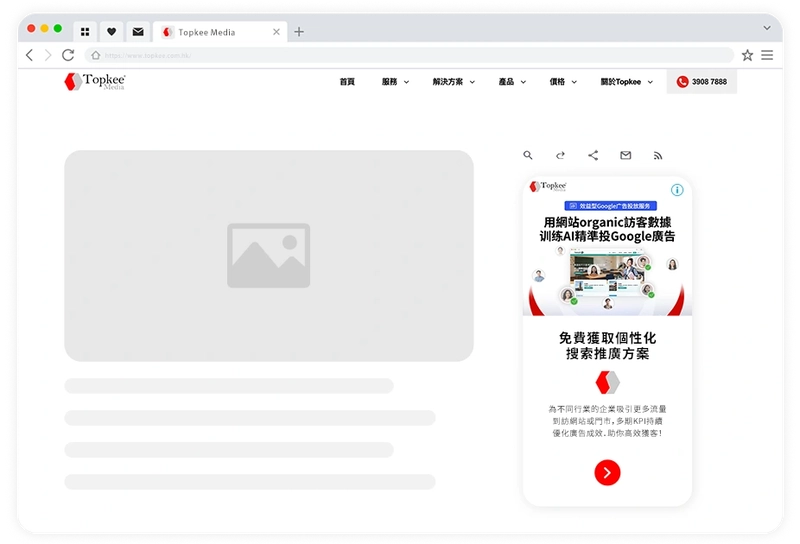Expand tab list chevron at top right
This screenshot has width=800, height=544.
click(x=767, y=28)
